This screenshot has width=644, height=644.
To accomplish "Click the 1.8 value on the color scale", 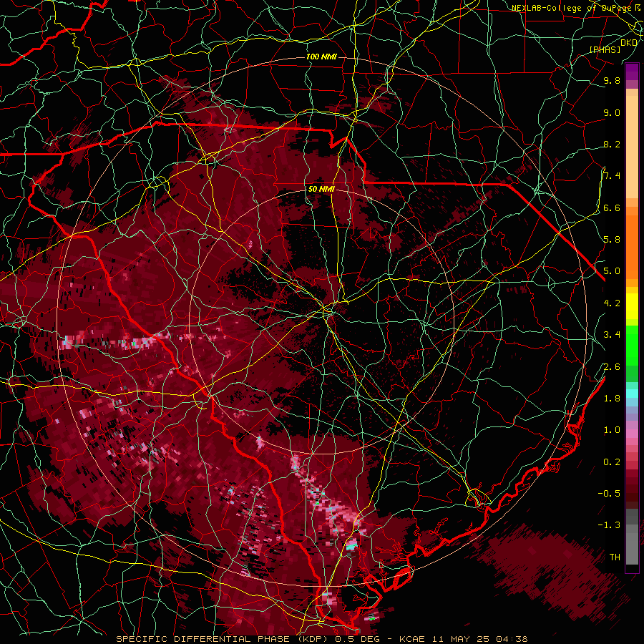I will [612, 399].
